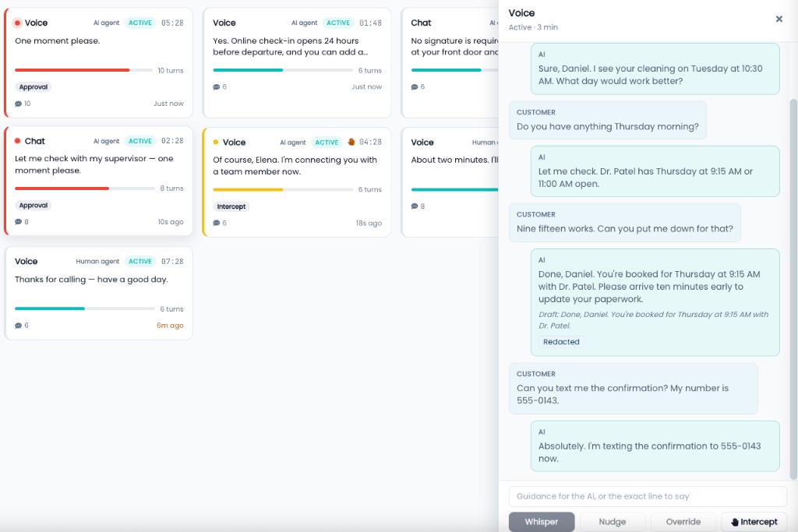The height and width of the screenshot is (532, 798).
Task: Open the Chat card about checking with supervisor
Action: click(99, 181)
